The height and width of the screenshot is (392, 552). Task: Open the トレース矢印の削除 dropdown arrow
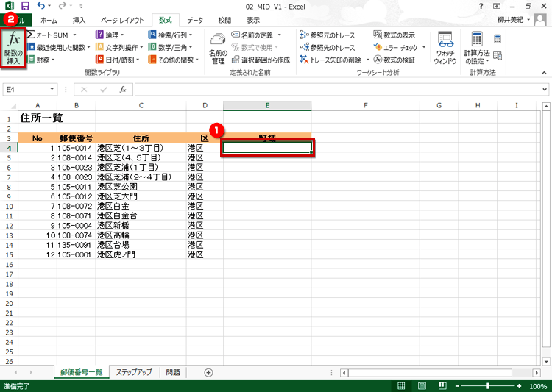[367, 60]
